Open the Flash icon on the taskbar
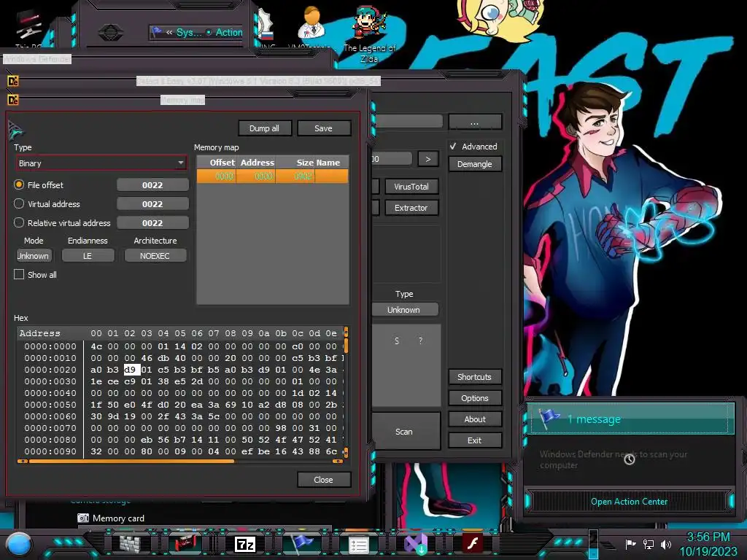This screenshot has width=747, height=560. [473, 543]
